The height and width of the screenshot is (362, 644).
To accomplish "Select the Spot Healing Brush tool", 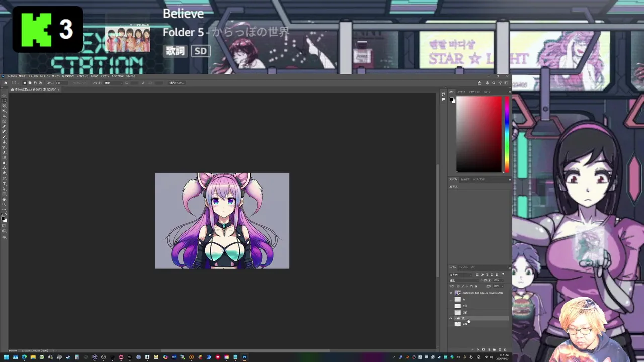I will tap(4, 131).
